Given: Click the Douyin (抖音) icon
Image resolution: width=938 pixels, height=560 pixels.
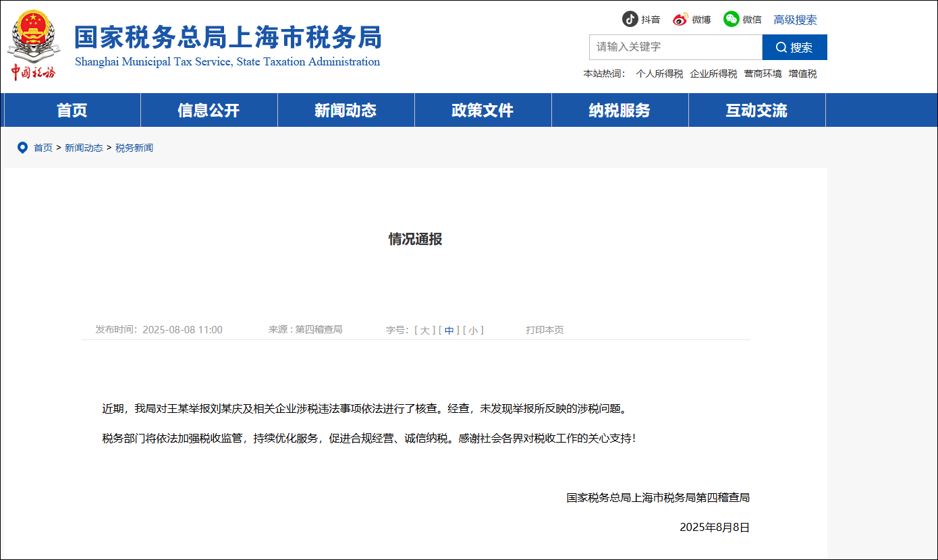Looking at the screenshot, I should [x=630, y=19].
